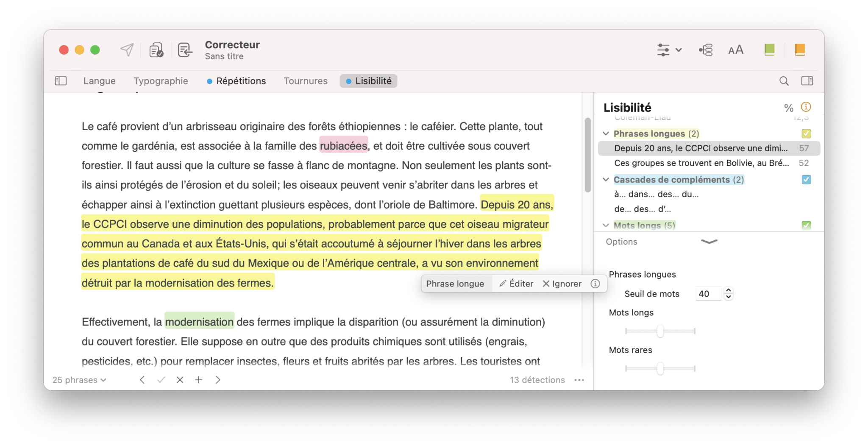
Task: Click the accept check-mark icon
Action: pyautogui.click(x=161, y=380)
